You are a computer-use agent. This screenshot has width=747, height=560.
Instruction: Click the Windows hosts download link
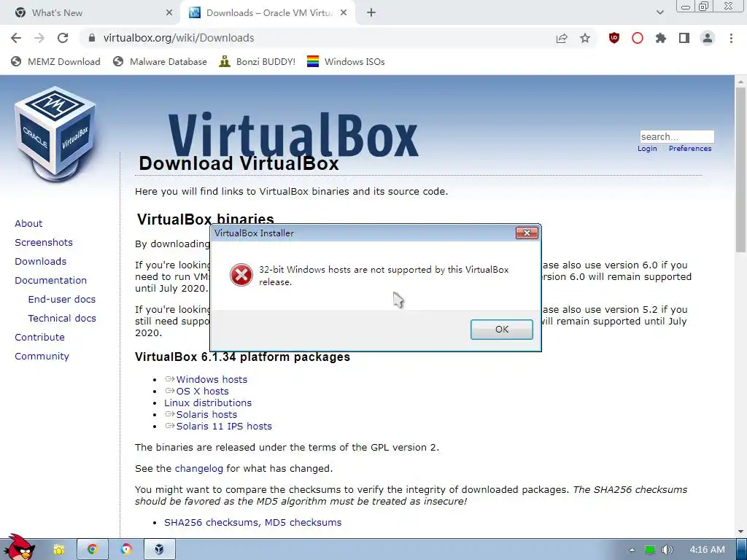click(212, 379)
